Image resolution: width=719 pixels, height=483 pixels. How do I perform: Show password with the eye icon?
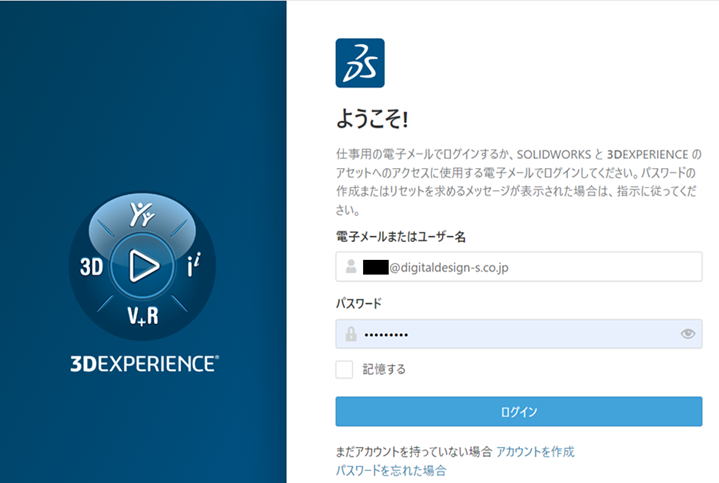point(688,333)
